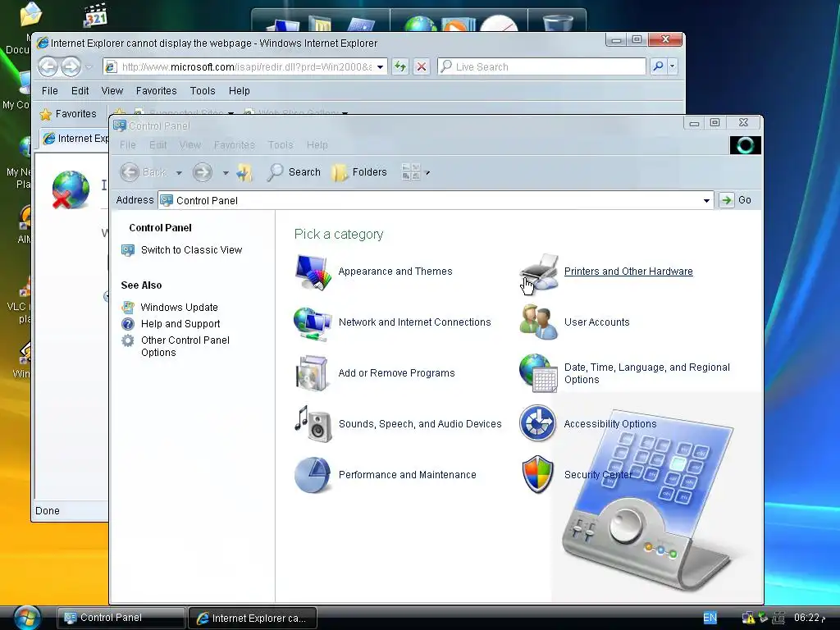Viewport: 840px width, 630px height.
Task: Expand the Back button history dropdown
Action: tap(179, 173)
